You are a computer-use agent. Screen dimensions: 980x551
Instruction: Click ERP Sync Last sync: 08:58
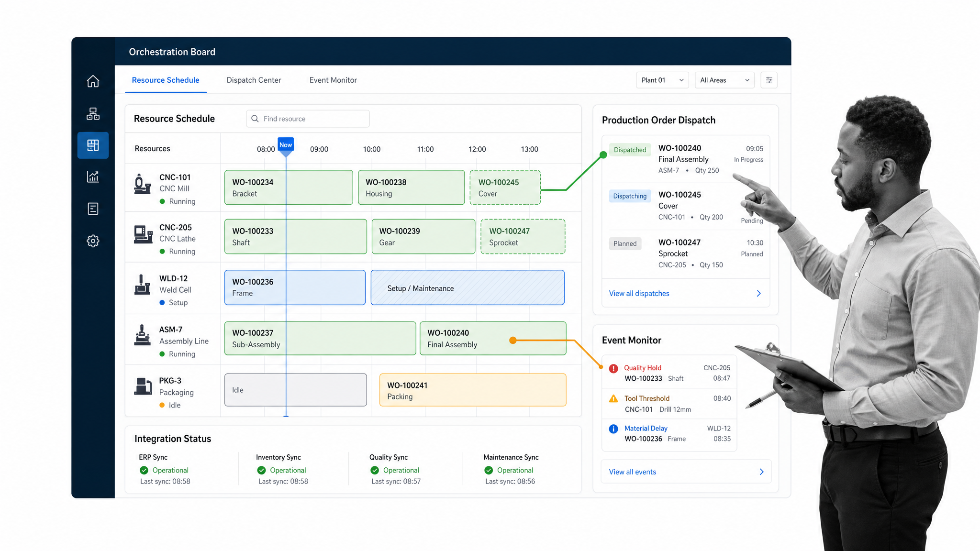point(165,482)
